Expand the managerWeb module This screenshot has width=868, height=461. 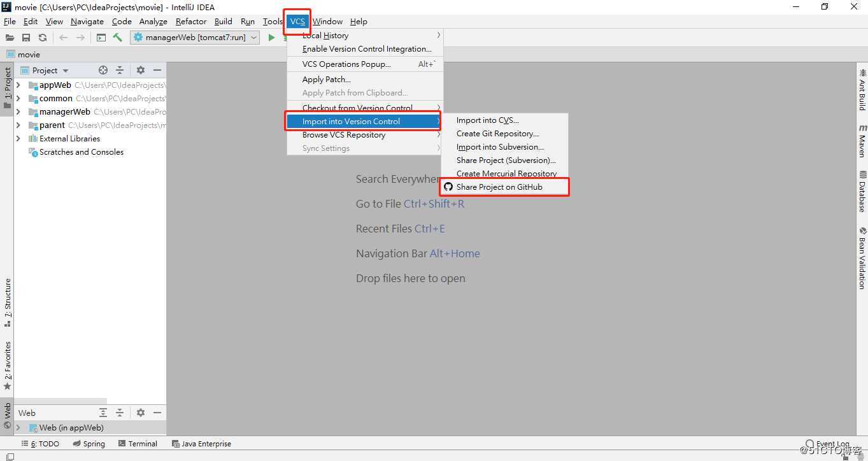pos(18,111)
